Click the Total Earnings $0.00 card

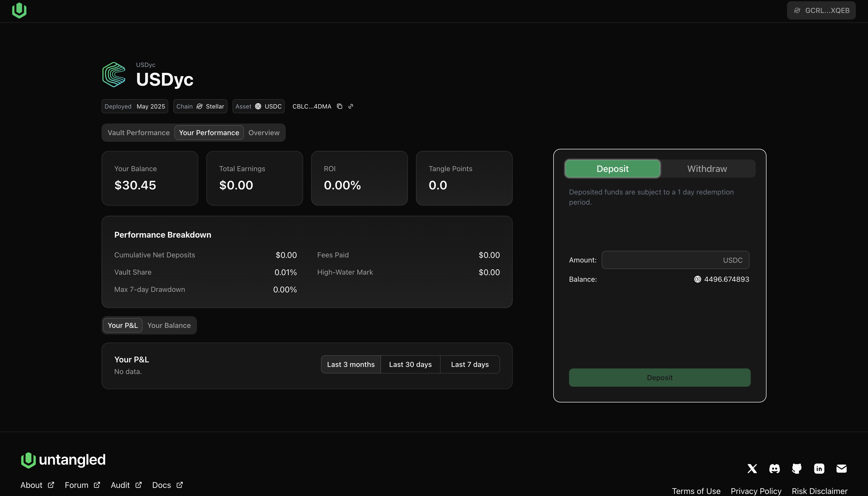254,178
